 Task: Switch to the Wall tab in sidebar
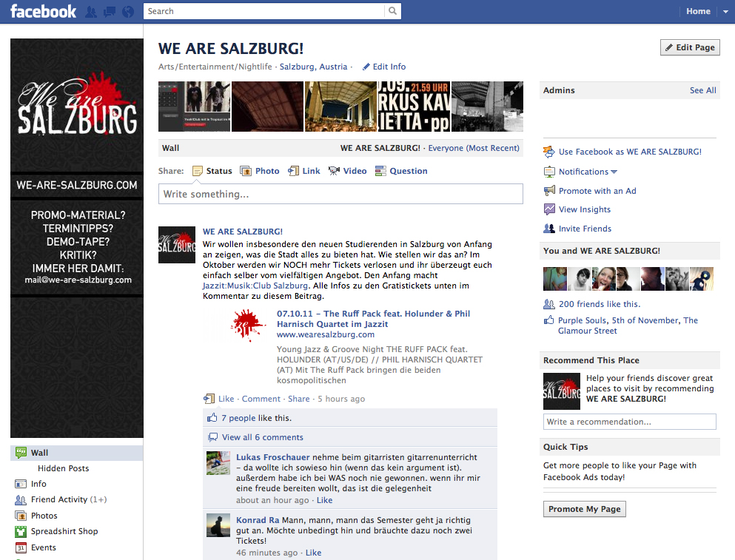[39, 453]
